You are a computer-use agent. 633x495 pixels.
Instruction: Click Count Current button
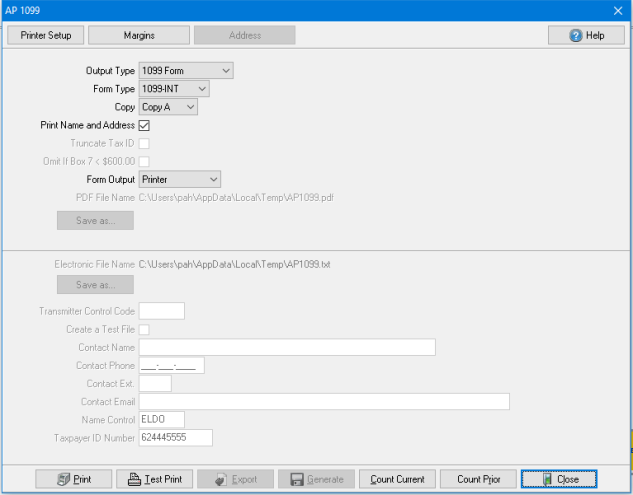click(397, 479)
